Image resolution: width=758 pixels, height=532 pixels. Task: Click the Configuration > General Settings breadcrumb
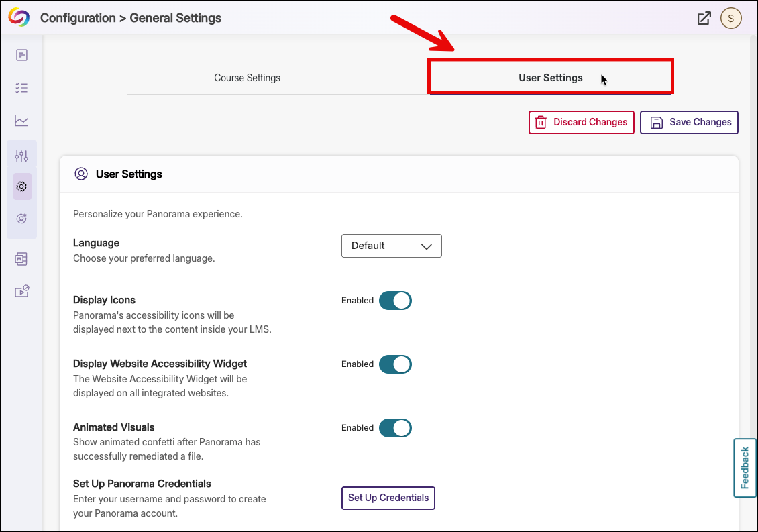point(131,18)
